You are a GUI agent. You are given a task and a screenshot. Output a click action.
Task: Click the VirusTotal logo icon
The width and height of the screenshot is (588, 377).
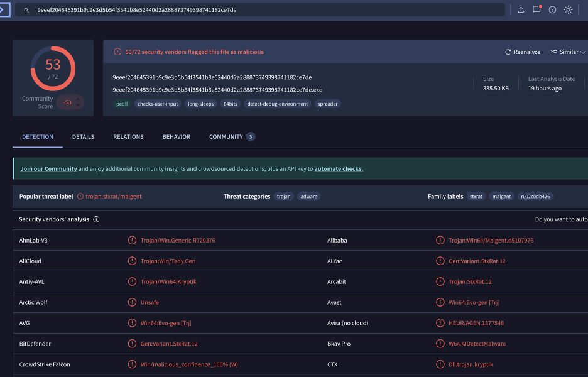4,9
